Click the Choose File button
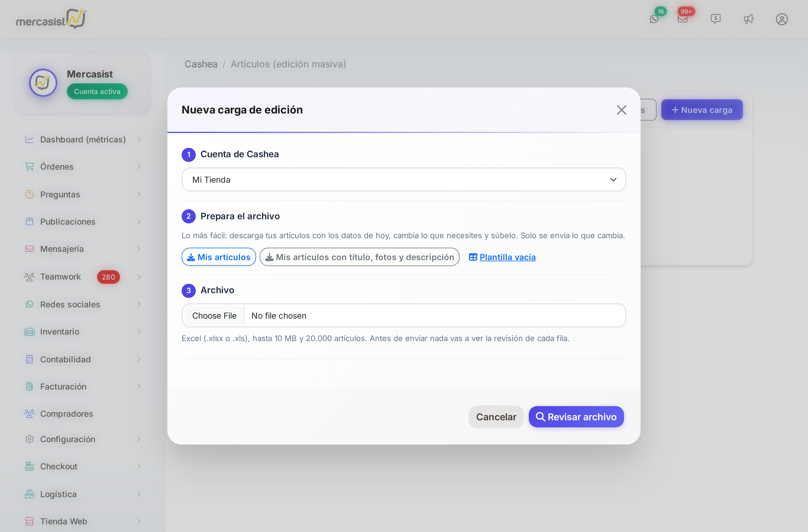This screenshot has height=532, width=808. click(x=214, y=316)
